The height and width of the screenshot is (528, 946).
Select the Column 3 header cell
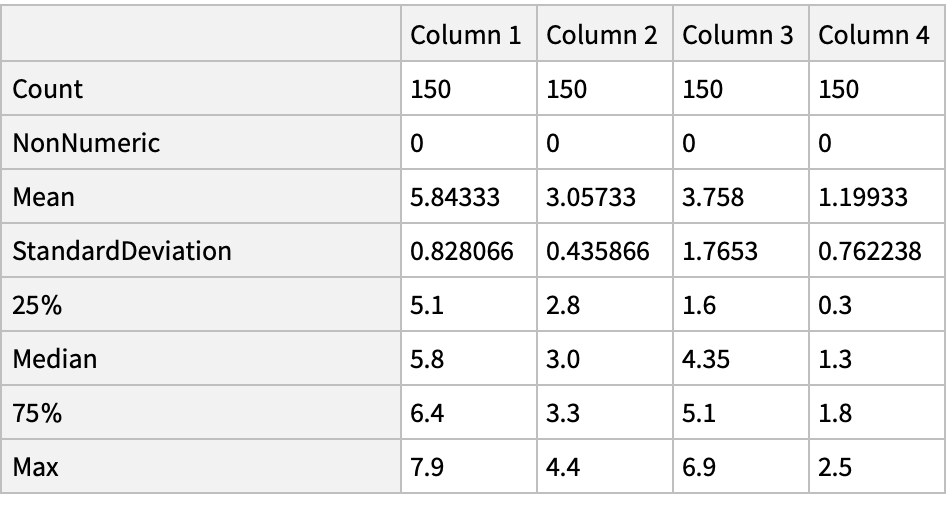[738, 36]
